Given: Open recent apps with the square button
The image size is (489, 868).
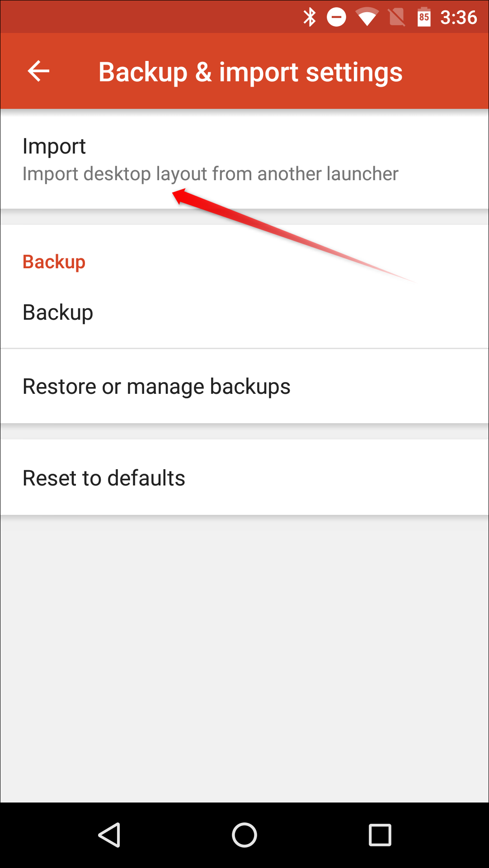Looking at the screenshot, I should [x=380, y=835].
